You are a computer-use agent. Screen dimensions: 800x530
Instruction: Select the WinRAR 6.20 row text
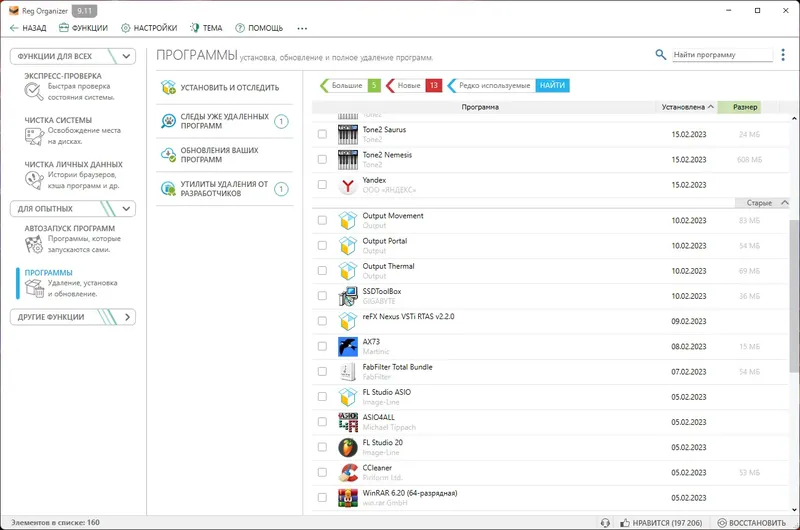coord(410,493)
